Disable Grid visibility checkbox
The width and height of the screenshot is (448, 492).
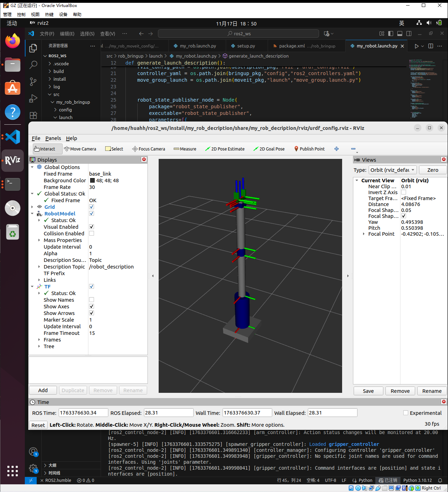pyautogui.click(x=91, y=207)
